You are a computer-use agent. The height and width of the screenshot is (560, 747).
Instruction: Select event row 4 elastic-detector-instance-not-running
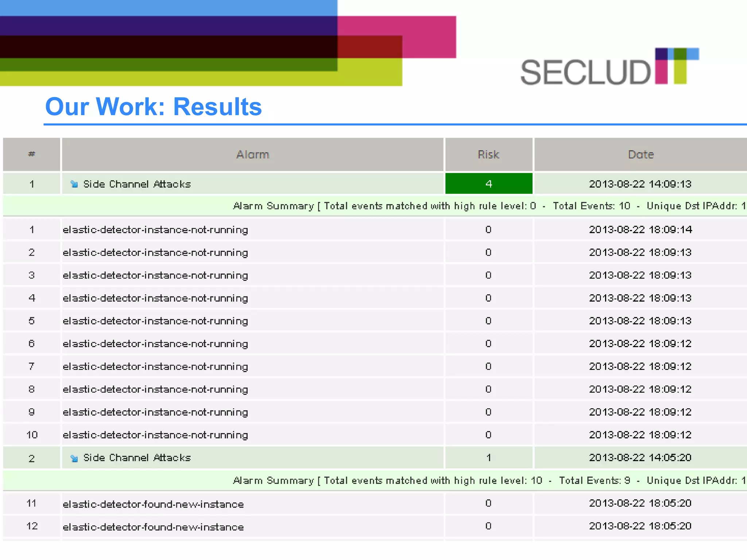pyautogui.click(x=375, y=298)
